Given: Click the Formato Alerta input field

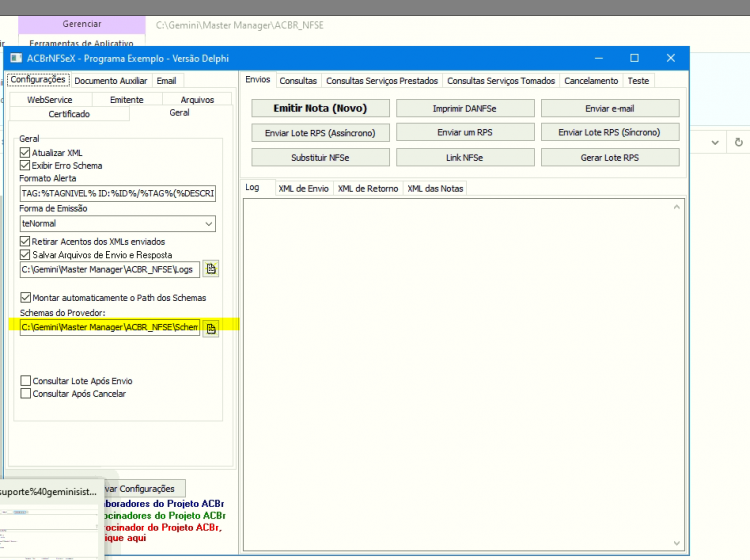Looking at the screenshot, I should click(118, 193).
